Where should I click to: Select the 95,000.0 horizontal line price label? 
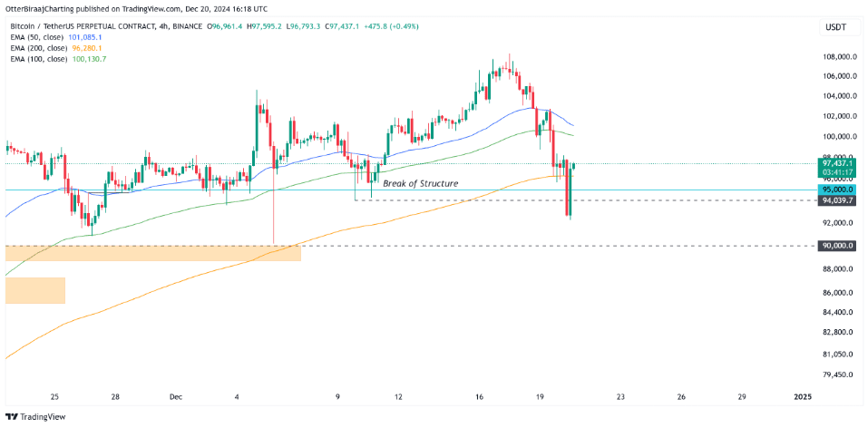pyautogui.click(x=837, y=190)
